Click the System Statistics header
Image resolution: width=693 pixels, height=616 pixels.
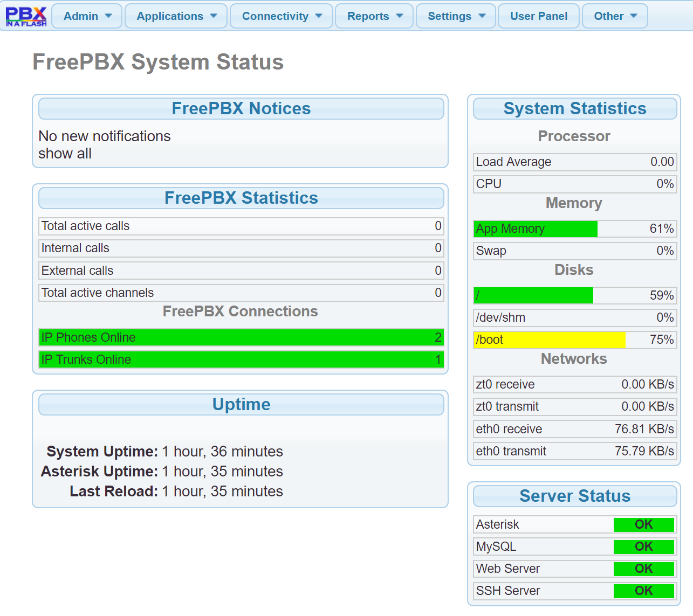[575, 109]
